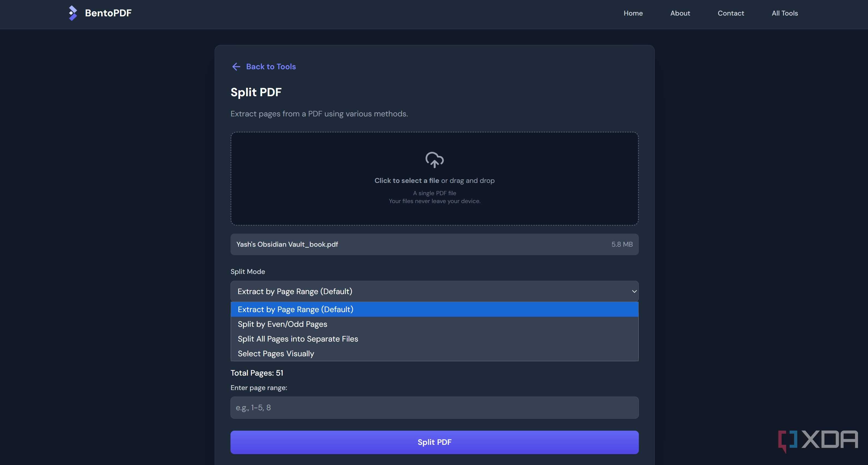Choose Extract by Page Range (Default) option
The image size is (868, 465).
(434, 309)
